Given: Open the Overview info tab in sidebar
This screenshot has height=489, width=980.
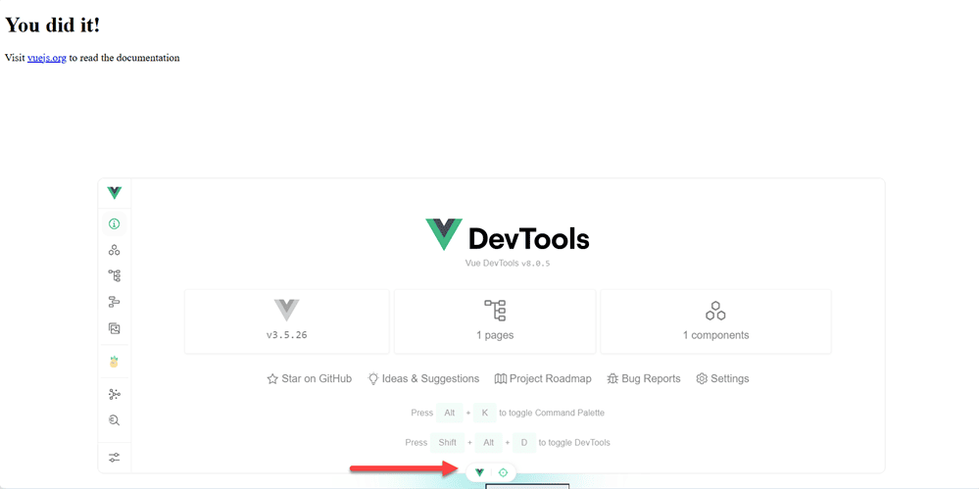Looking at the screenshot, I should click(x=114, y=223).
